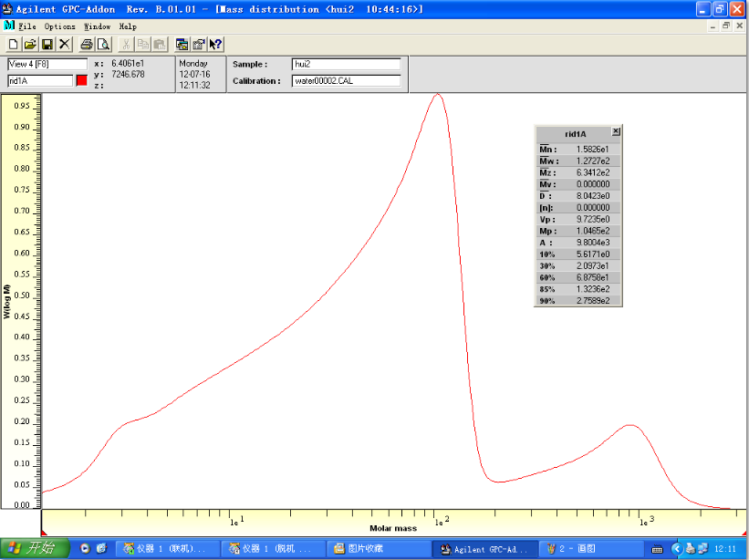This screenshot has height=560, width=749.
Task: Click the red marker at left axis corner
Action: click(44, 533)
